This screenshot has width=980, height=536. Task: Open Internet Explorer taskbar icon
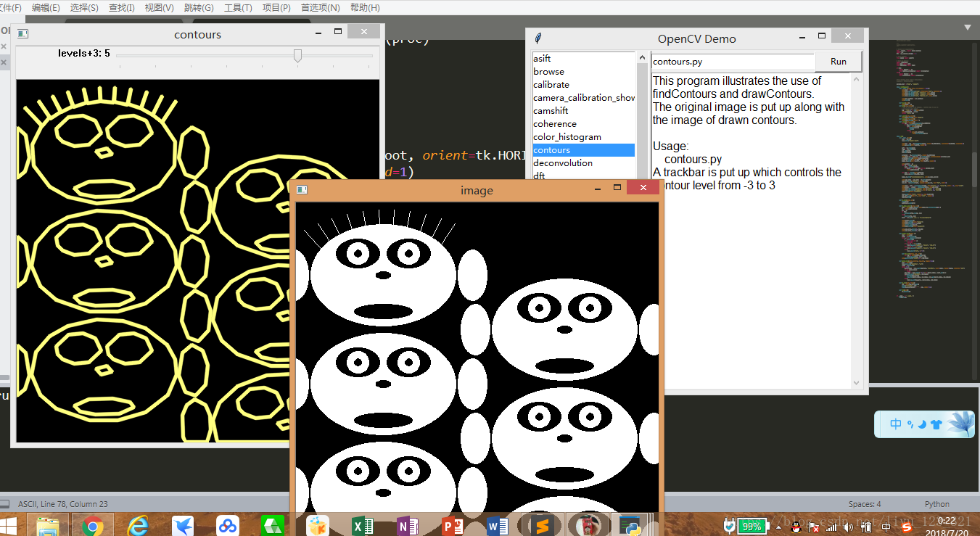pos(138,526)
